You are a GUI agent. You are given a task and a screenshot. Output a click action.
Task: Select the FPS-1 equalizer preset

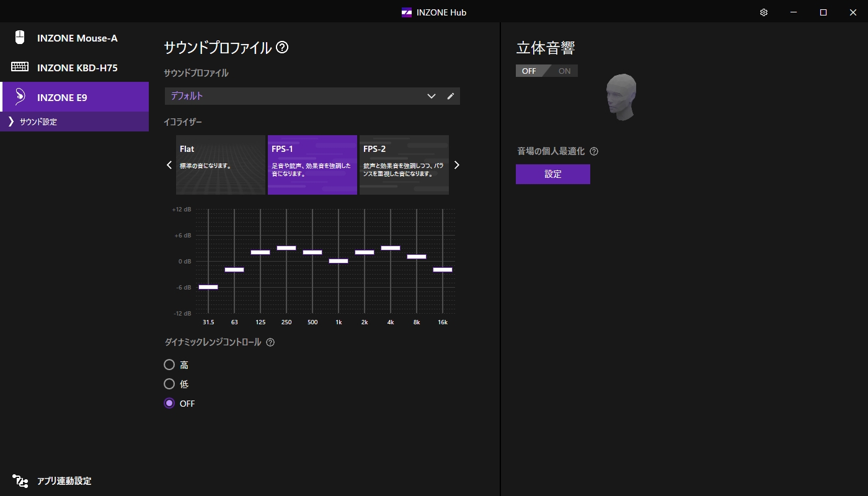(x=312, y=165)
